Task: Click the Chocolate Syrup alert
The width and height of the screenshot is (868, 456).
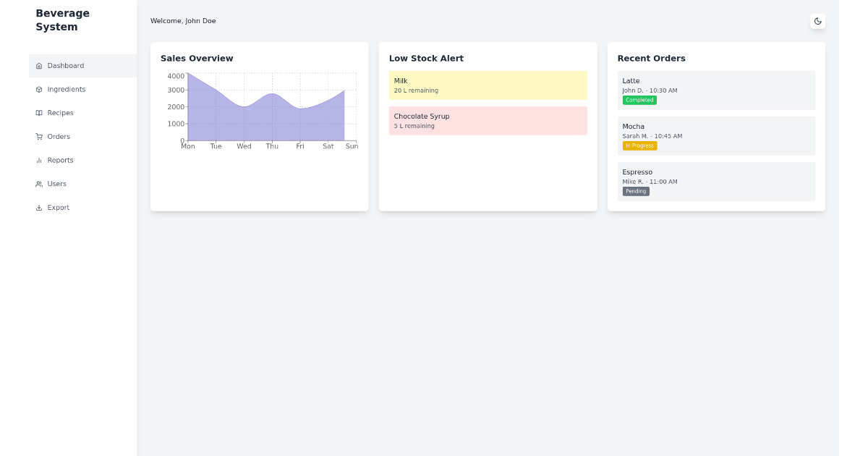Action: (x=488, y=120)
